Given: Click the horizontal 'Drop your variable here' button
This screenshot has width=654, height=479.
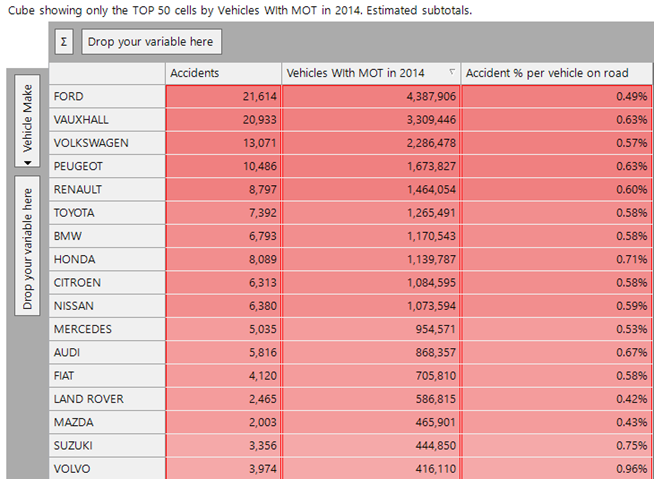Looking at the screenshot, I should point(151,42).
